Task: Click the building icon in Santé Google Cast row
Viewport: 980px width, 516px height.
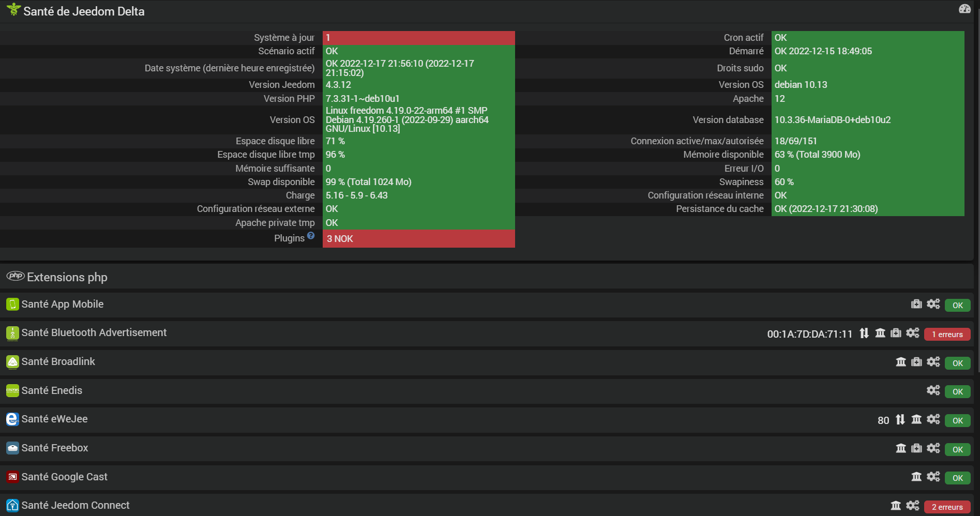Action: click(x=916, y=477)
